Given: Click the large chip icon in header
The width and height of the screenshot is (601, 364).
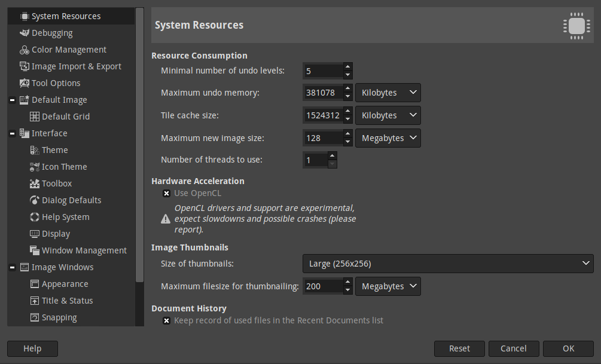Looking at the screenshot, I should pos(576,26).
